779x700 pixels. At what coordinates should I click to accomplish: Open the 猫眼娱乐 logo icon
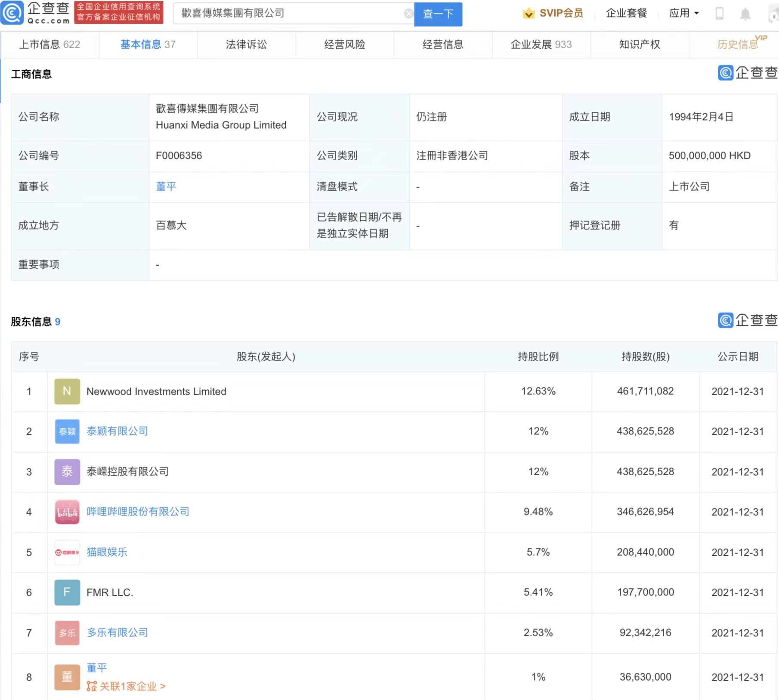(67, 552)
